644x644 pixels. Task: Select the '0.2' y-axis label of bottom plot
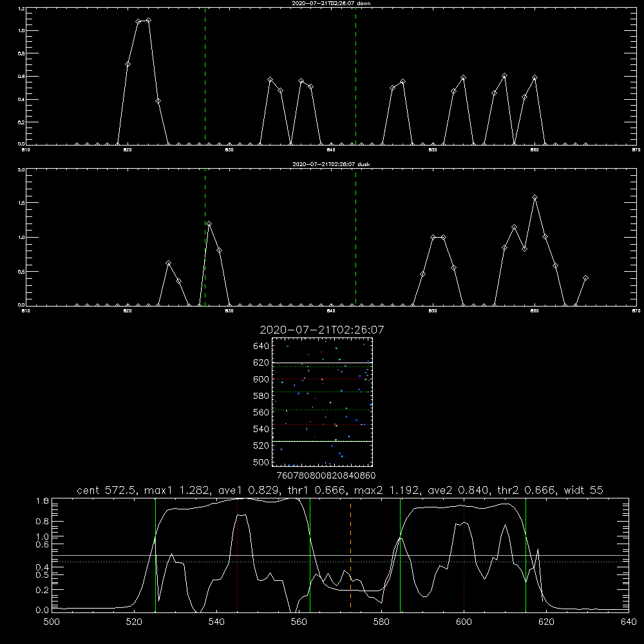tap(43, 590)
